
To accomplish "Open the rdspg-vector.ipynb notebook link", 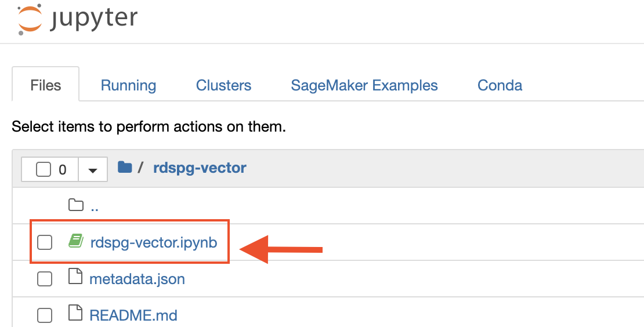I will pyautogui.click(x=154, y=242).
